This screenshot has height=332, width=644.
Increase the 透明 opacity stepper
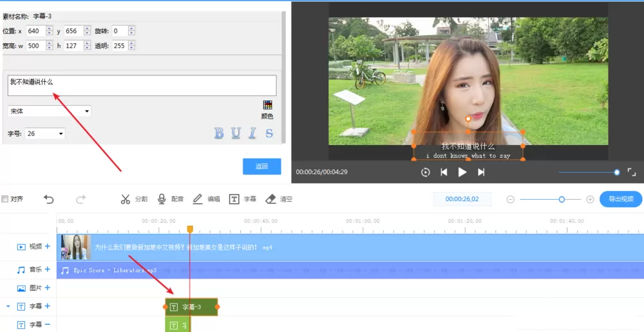(131, 43)
